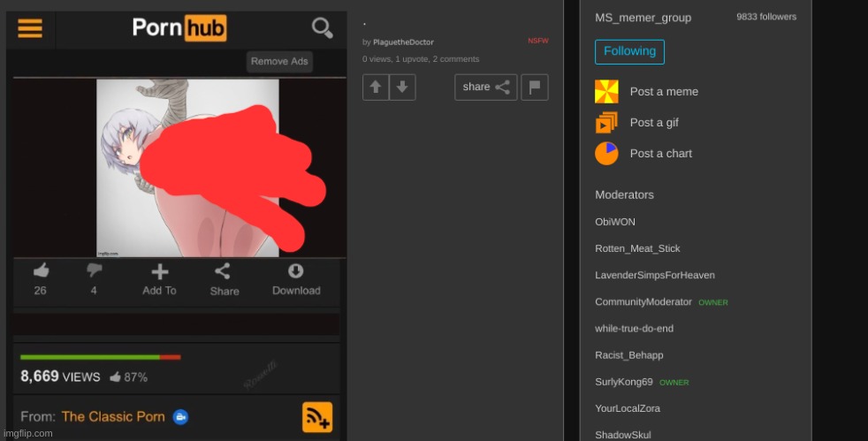Open the imgflip share button options

tap(486, 87)
